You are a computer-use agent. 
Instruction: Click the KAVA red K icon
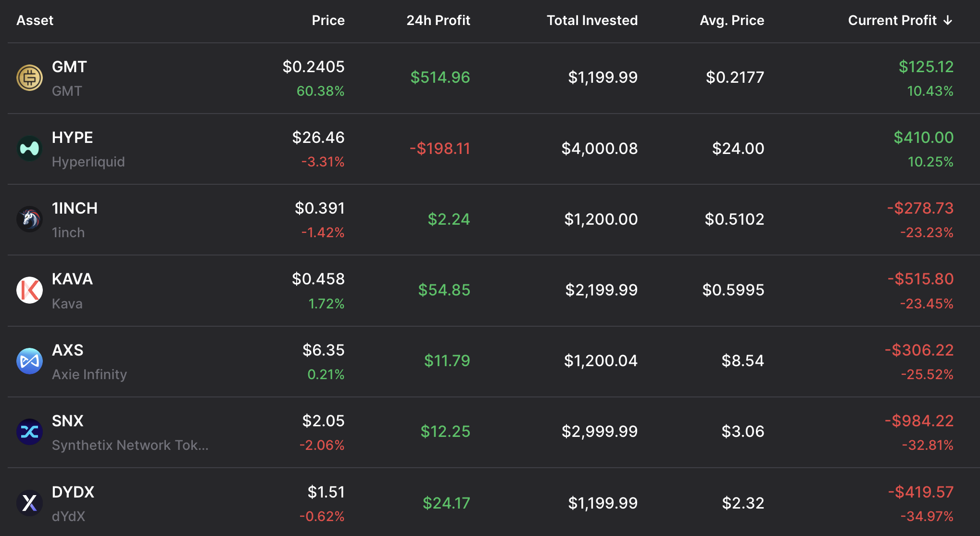point(29,290)
